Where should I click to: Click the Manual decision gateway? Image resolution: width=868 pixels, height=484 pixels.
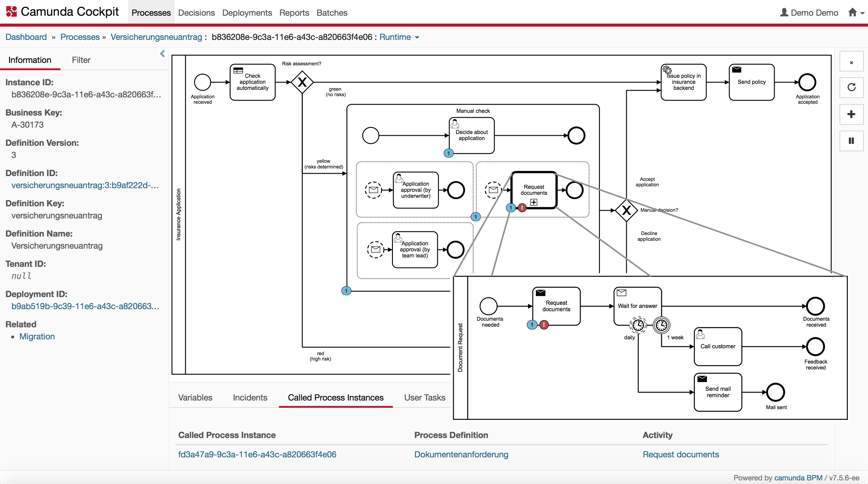coord(626,211)
